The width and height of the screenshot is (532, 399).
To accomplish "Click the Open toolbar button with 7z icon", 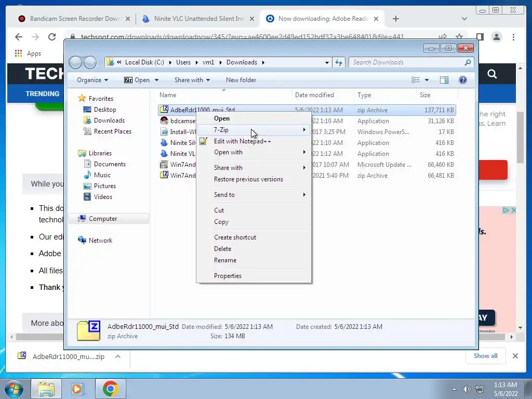I will pyautogui.click(x=137, y=80).
